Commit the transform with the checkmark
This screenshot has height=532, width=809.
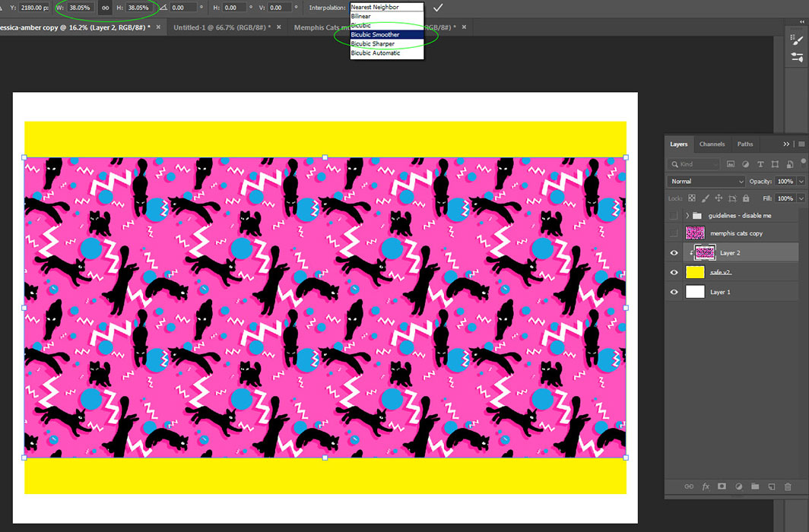point(437,8)
